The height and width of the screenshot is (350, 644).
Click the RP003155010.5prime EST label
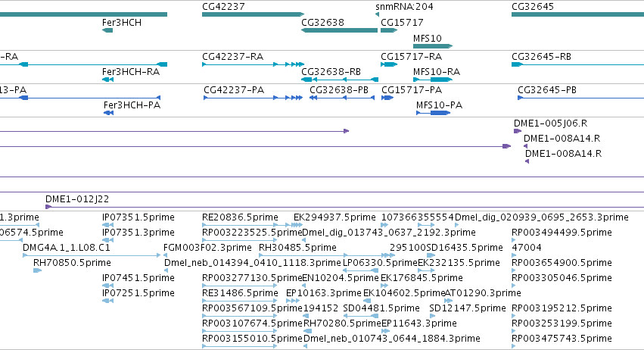252,339
